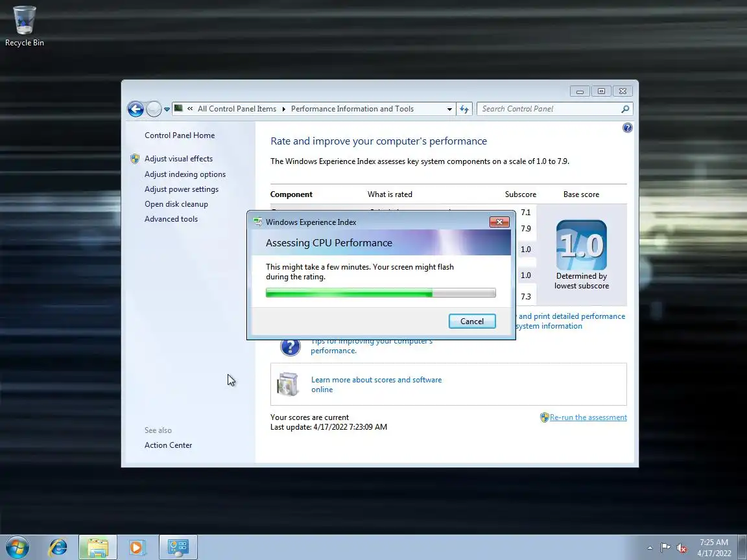The height and width of the screenshot is (560, 747).
Task: Open the Windows Start button
Action: [17, 548]
